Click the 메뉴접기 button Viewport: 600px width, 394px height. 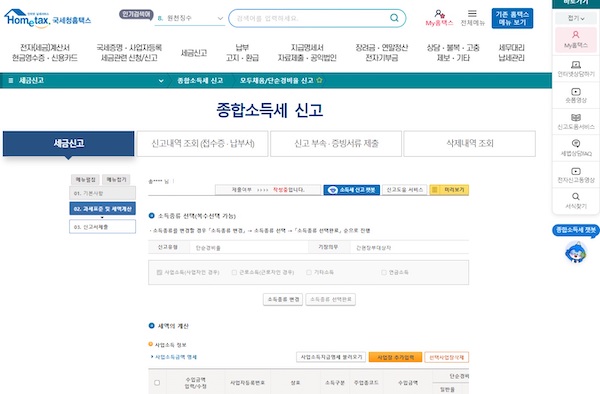point(116,179)
